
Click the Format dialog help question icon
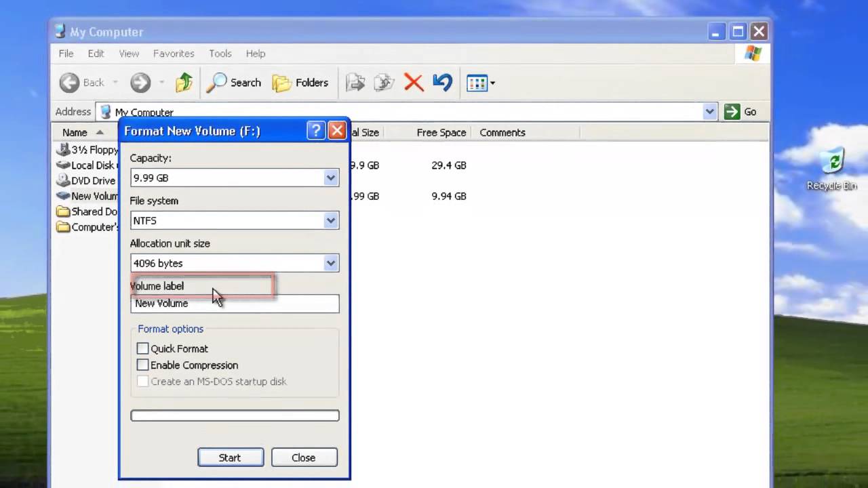315,131
